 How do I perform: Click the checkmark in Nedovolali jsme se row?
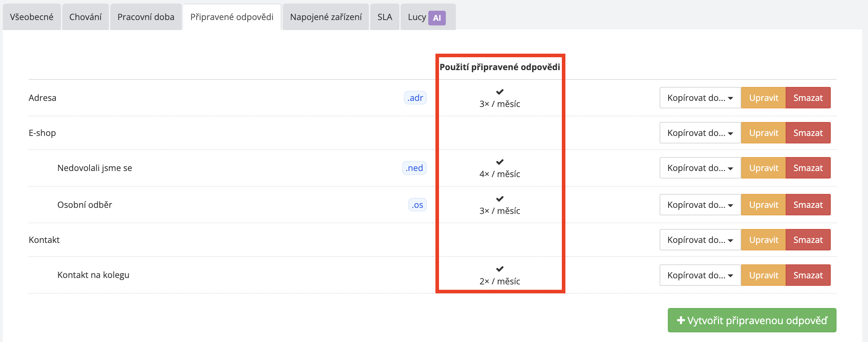[500, 162]
